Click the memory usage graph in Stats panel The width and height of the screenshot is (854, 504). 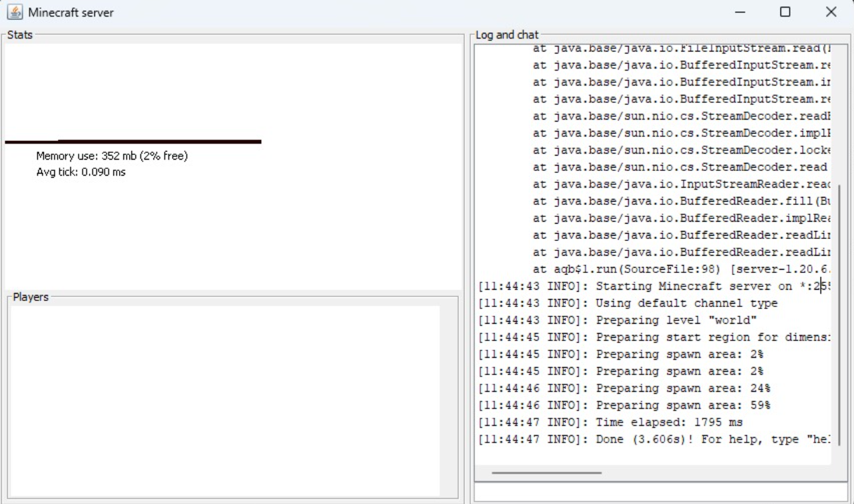pos(134,142)
